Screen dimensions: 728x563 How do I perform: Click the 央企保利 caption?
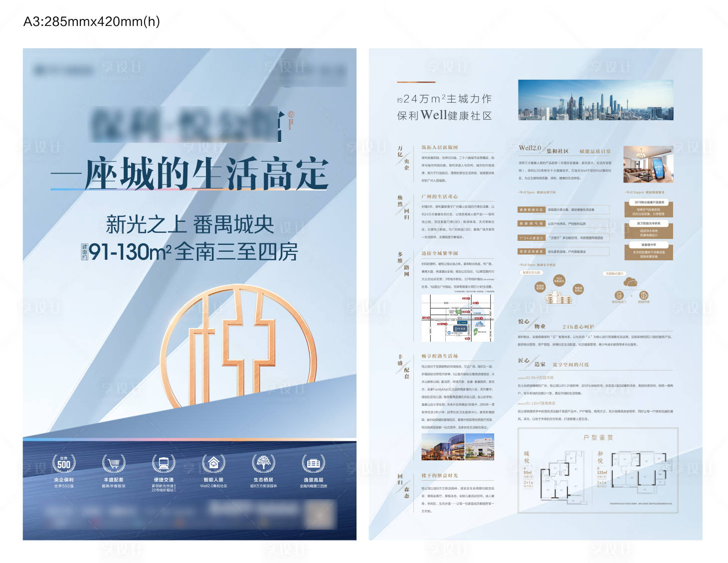(x=64, y=480)
